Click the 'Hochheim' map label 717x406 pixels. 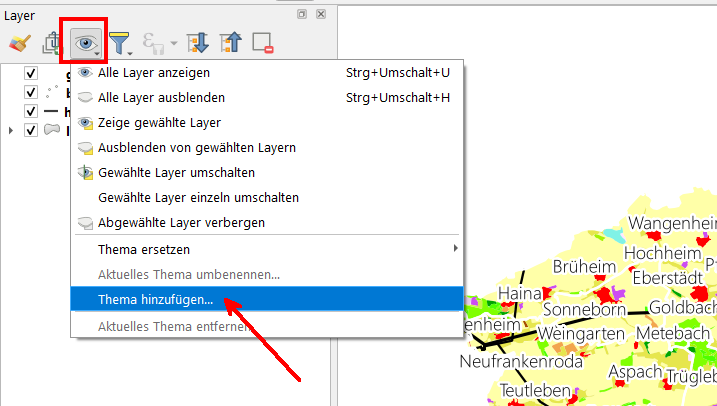663,253
